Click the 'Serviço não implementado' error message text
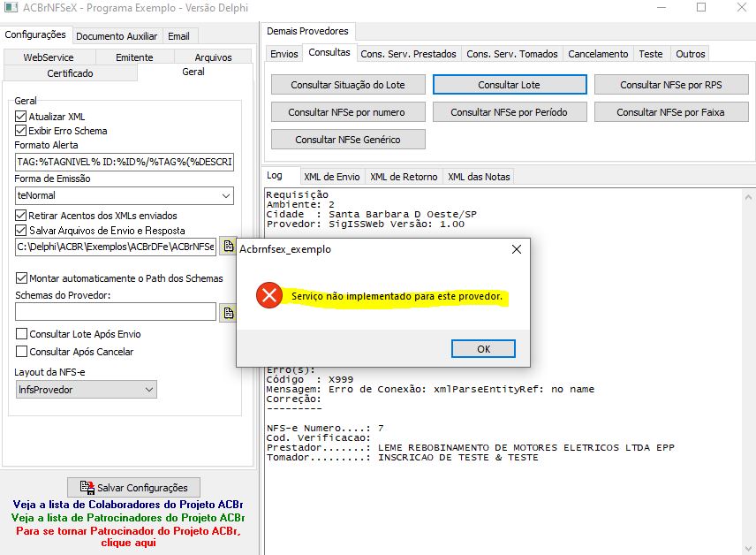 pyautogui.click(x=397, y=296)
